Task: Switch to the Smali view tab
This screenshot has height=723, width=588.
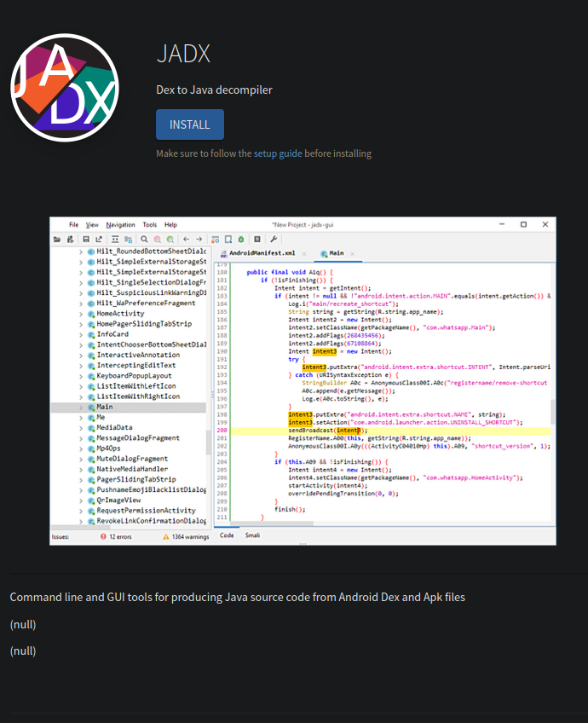Action: 252,535
